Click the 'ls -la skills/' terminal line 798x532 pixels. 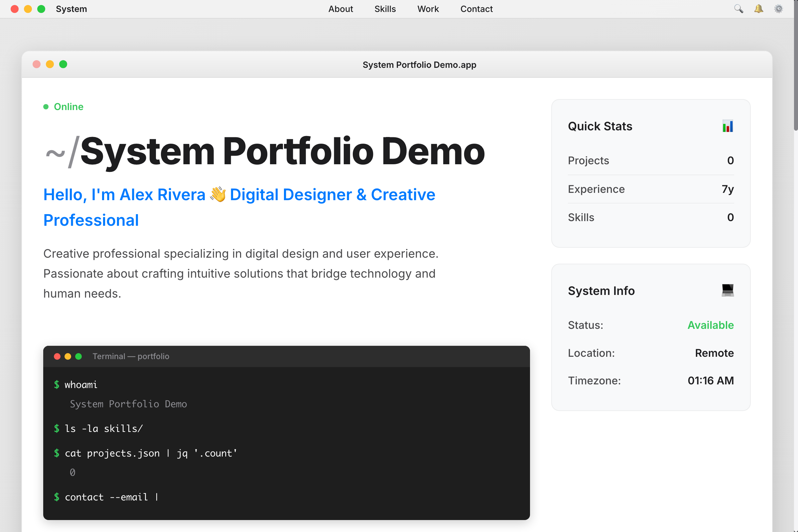(103, 429)
